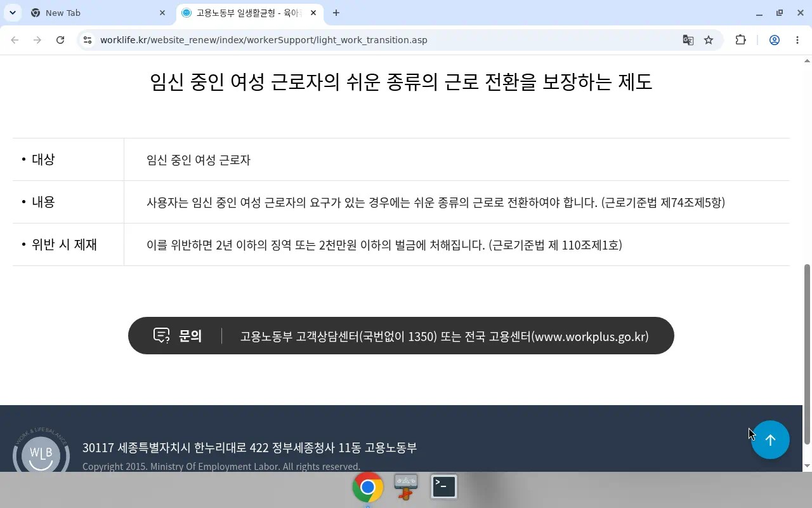Screen dimensions: 812x508
Task: Click the 근로기준법 제 110조제1호 penalty sentence
Action: (x=384, y=245)
